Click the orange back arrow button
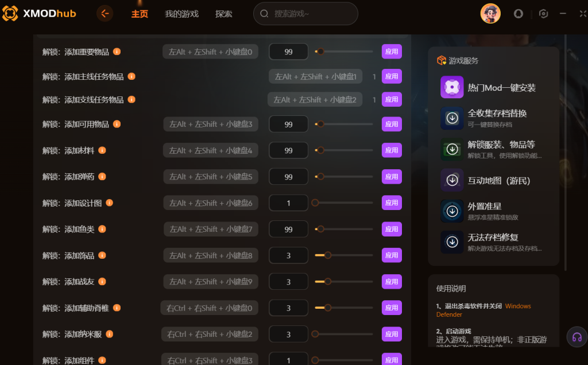The height and width of the screenshot is (365, 588). pos(105,14)
